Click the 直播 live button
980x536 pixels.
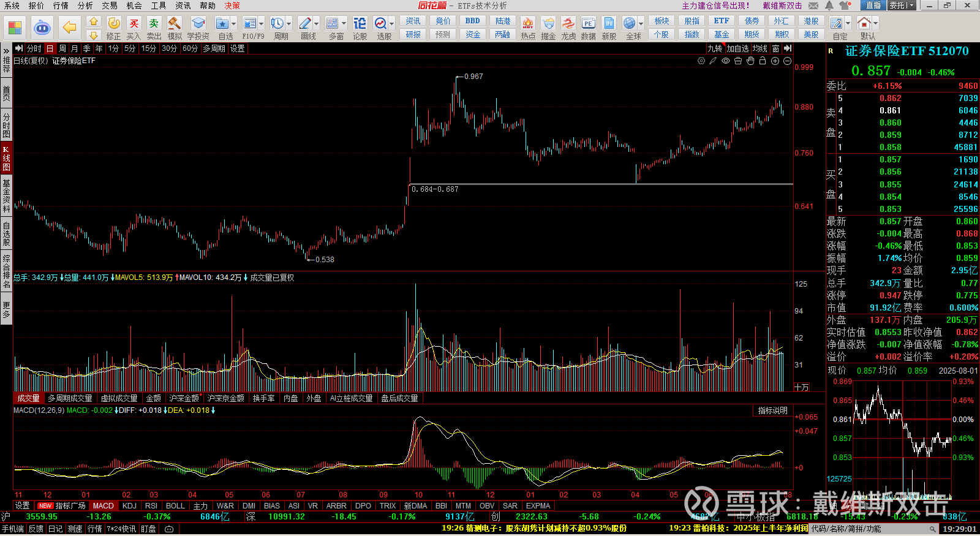click(873, 6)
